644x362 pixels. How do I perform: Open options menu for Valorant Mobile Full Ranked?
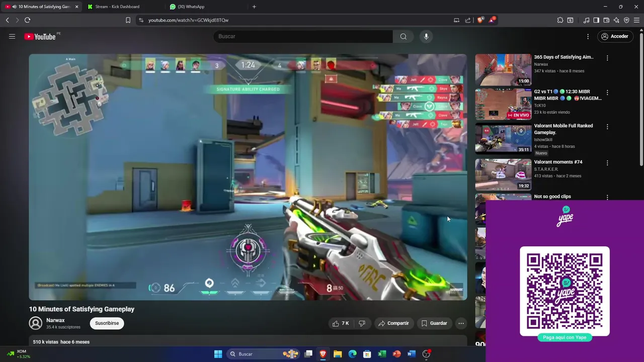[607, 127]
